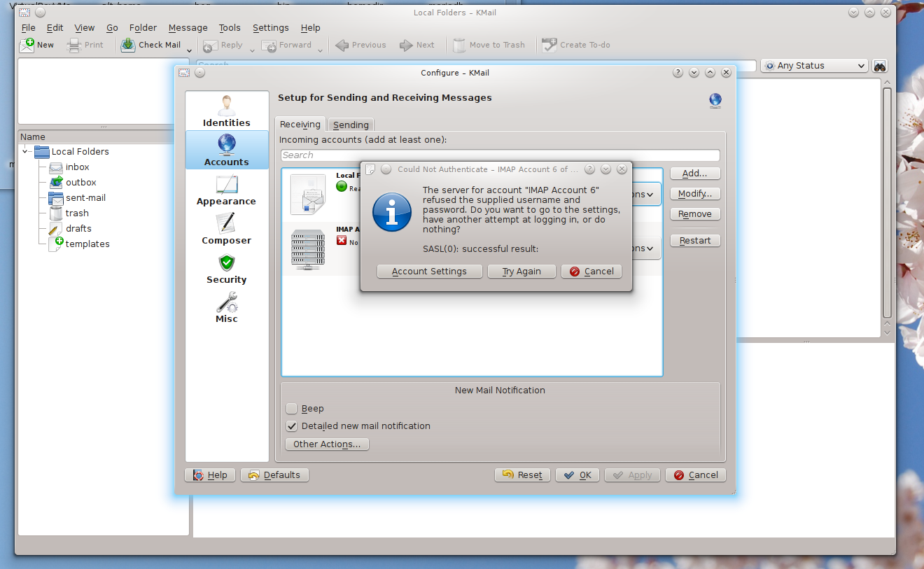Click the Print toolbar icon

tap(73, 45)
